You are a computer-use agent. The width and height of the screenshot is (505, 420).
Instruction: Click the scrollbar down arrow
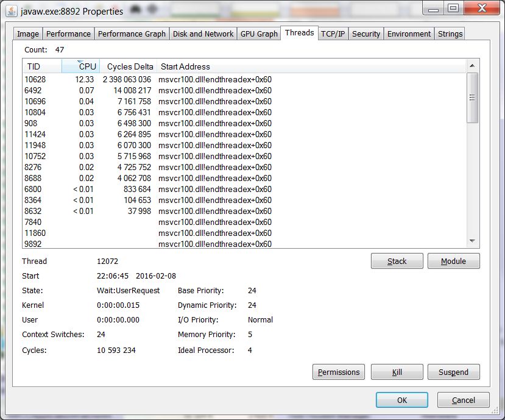[472, 241]
